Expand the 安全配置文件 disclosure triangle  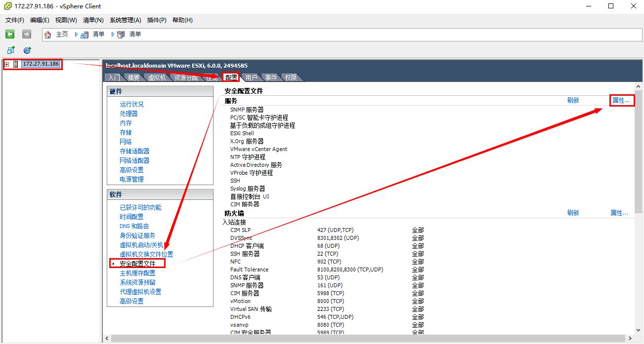(112, 263)
